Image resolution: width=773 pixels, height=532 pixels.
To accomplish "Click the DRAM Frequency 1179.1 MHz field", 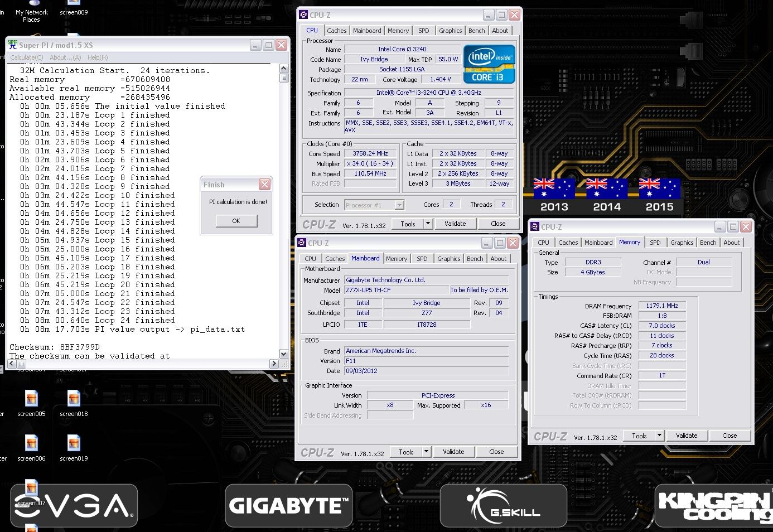I will (662, 306).
